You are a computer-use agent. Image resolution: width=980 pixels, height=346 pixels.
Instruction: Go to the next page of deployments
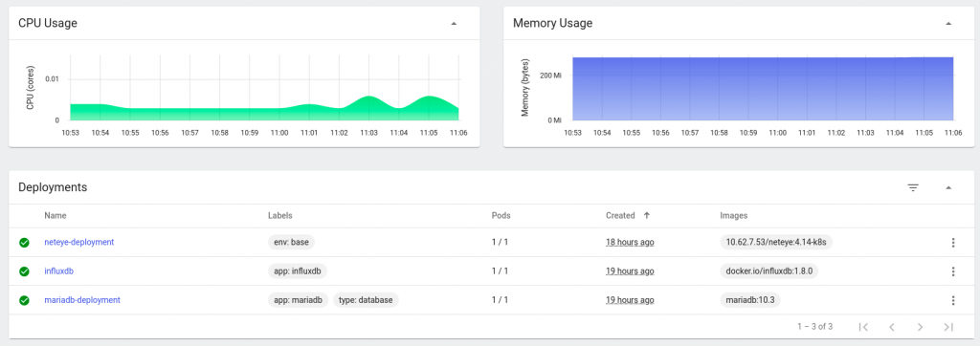pyautogui.click(x=920, y=327)
